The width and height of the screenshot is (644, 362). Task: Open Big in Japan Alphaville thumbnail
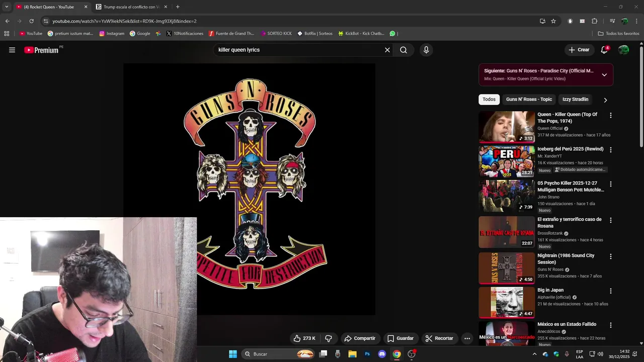(x=507, y=302)
